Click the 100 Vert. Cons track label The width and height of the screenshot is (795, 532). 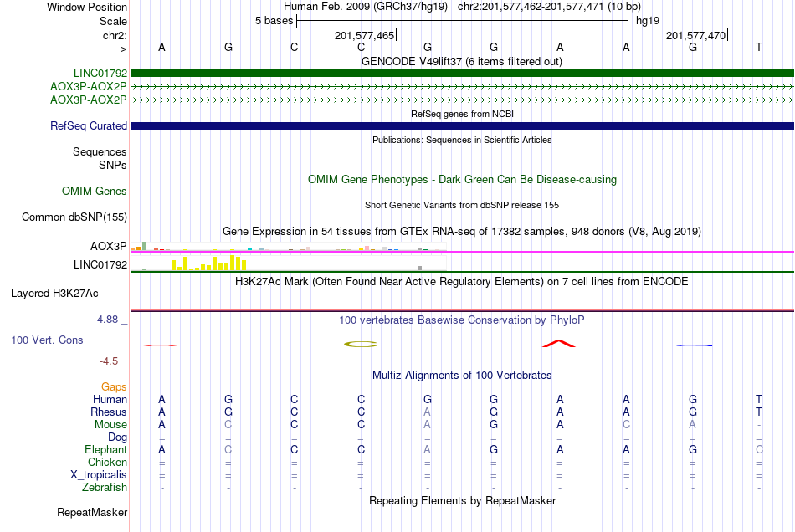pyautogui.click(x=47, y=340)
